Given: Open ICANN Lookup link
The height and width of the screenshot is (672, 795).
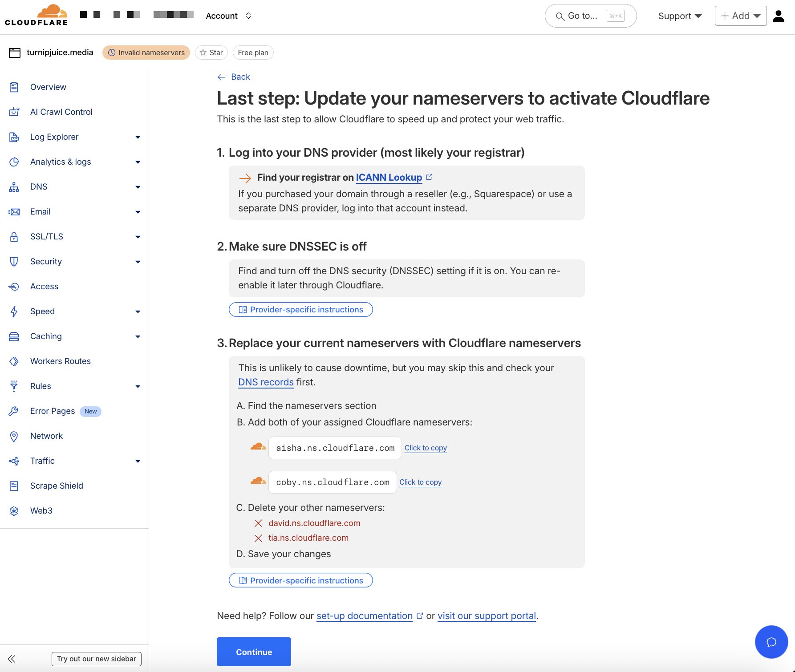Looking at the screenshot, I should coord(389,177).
